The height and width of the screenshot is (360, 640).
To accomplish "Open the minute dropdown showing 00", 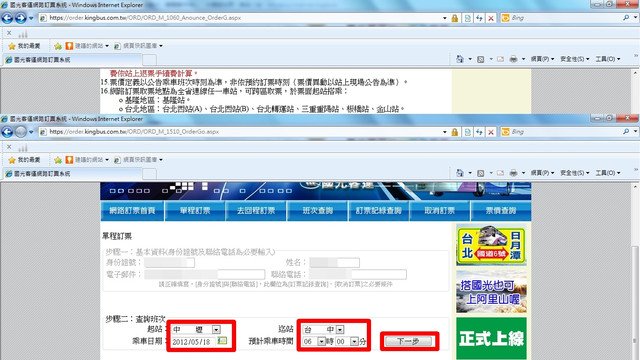I will 354,342.
